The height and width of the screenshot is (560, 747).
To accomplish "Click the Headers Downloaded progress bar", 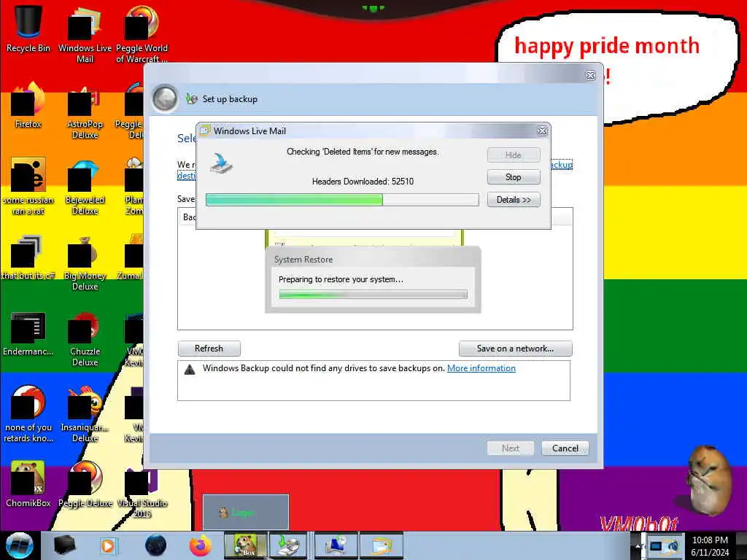I will point(342,200).
